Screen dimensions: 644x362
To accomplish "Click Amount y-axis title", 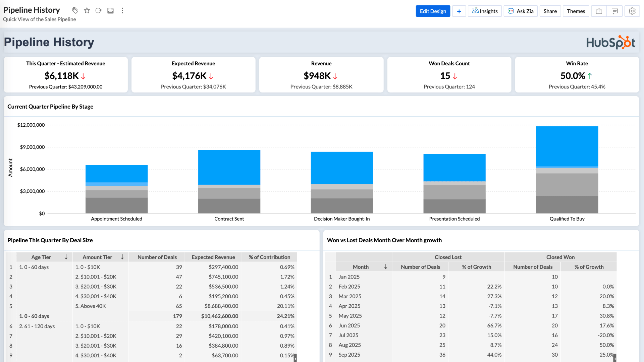I will click(x=10, y=168).
